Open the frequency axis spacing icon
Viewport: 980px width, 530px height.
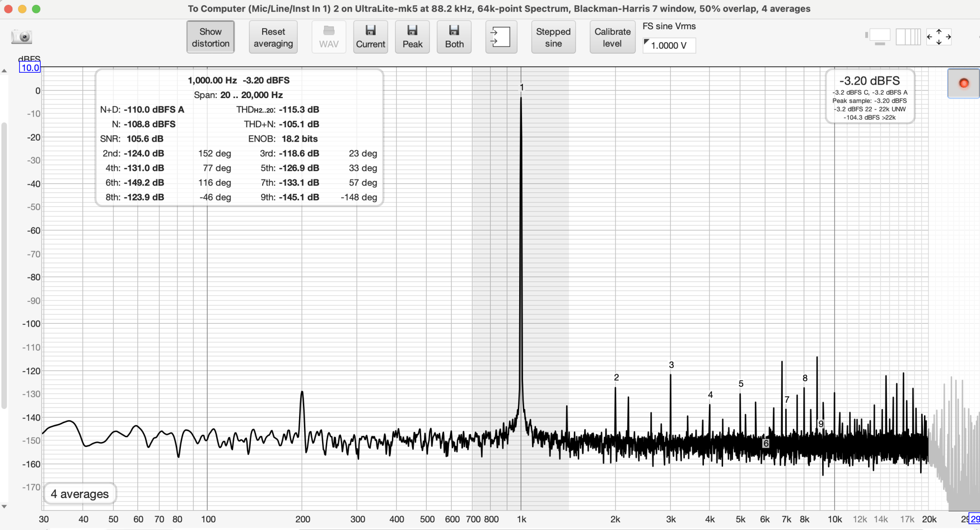[x=908, y=37]
